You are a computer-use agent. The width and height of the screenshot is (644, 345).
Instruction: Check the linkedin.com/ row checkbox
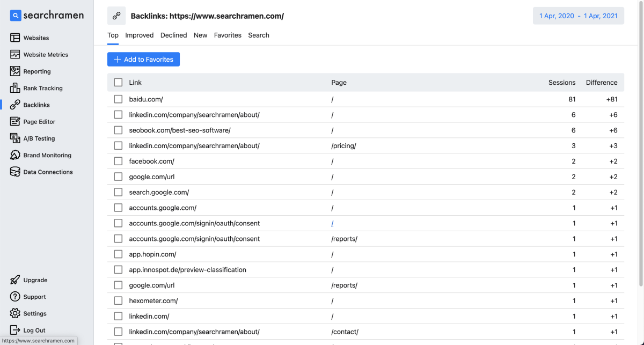click(118, 317)
